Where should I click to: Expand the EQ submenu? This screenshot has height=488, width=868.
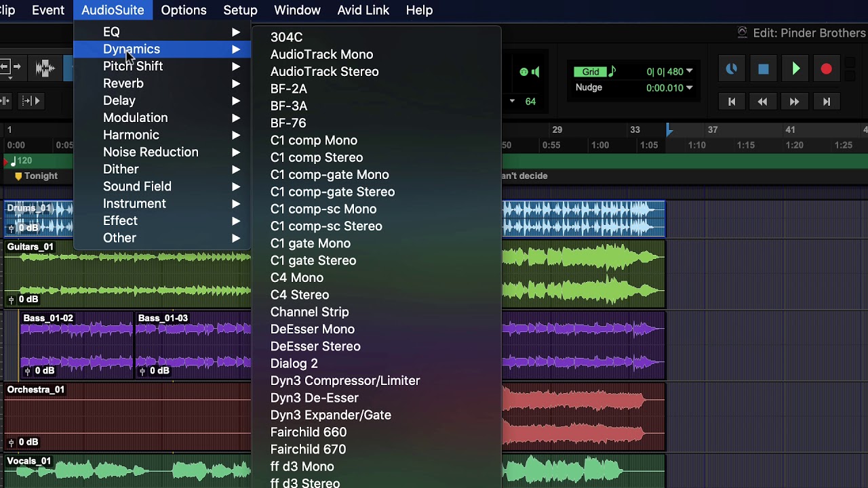coord(162,32)
